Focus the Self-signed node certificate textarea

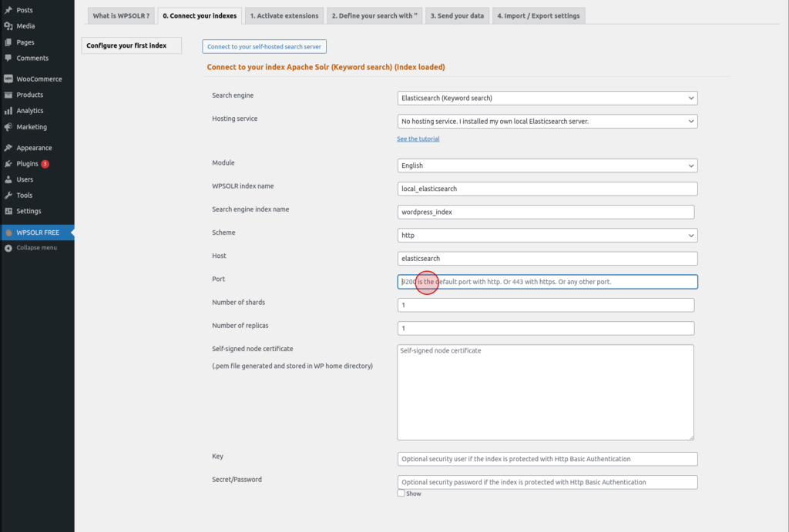(546, 392)
